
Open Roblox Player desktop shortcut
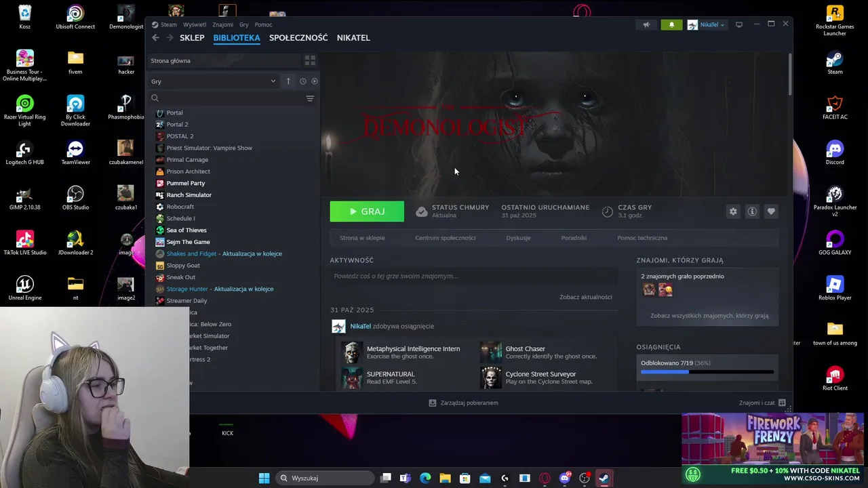[x=835, y=288]
